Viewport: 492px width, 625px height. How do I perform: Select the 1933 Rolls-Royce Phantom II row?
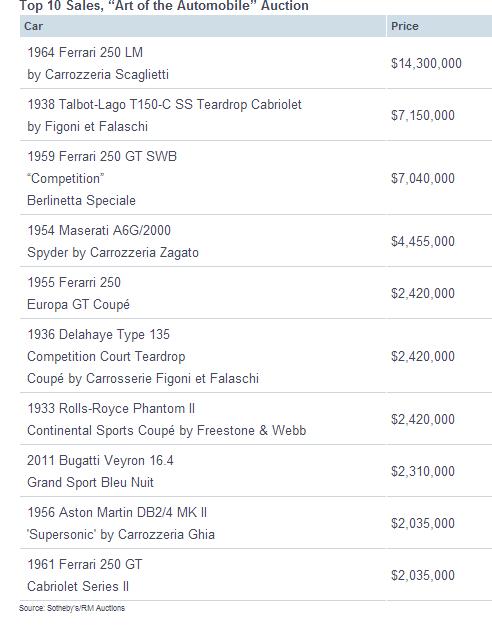tap(256, 419)
